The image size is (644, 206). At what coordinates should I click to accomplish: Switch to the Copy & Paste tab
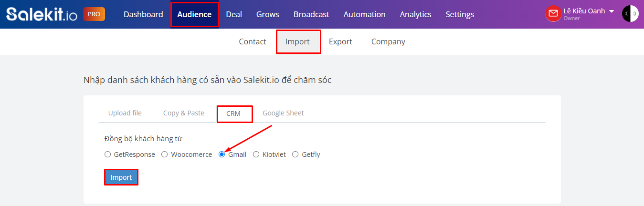pos(183,113)
